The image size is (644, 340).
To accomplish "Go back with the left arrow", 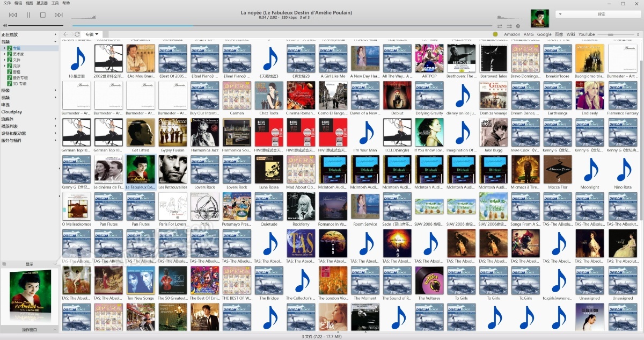I will [65, 34].
